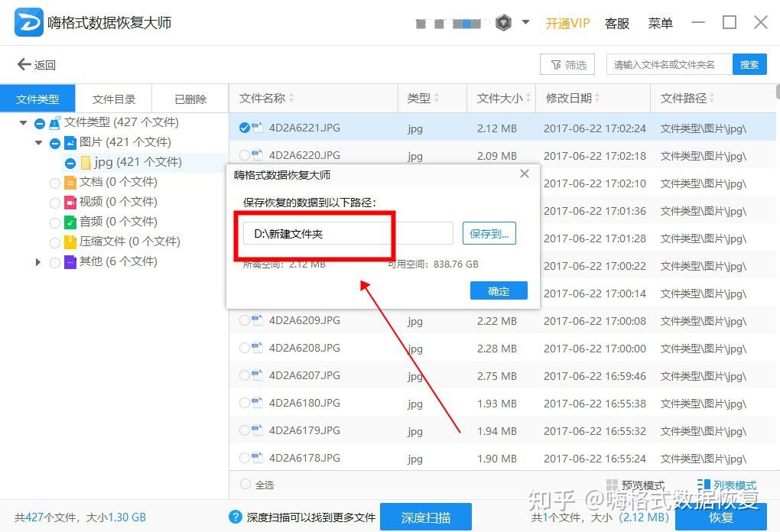This screenshot has width=780, height=532.
Task: Click the save path field D:\新建文件夹
Action: pyautogui.click(x=348, y=233)
